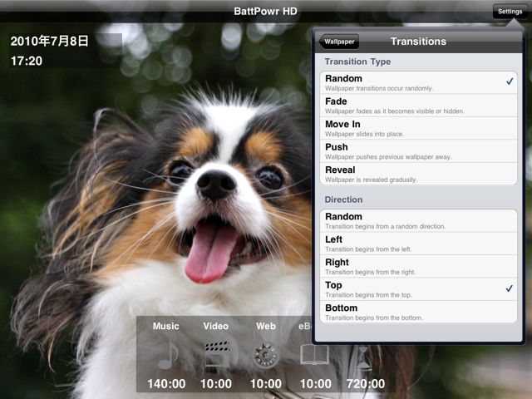532x399 pixels.
Task: Choose Push transition type
Action: (418, 151)
